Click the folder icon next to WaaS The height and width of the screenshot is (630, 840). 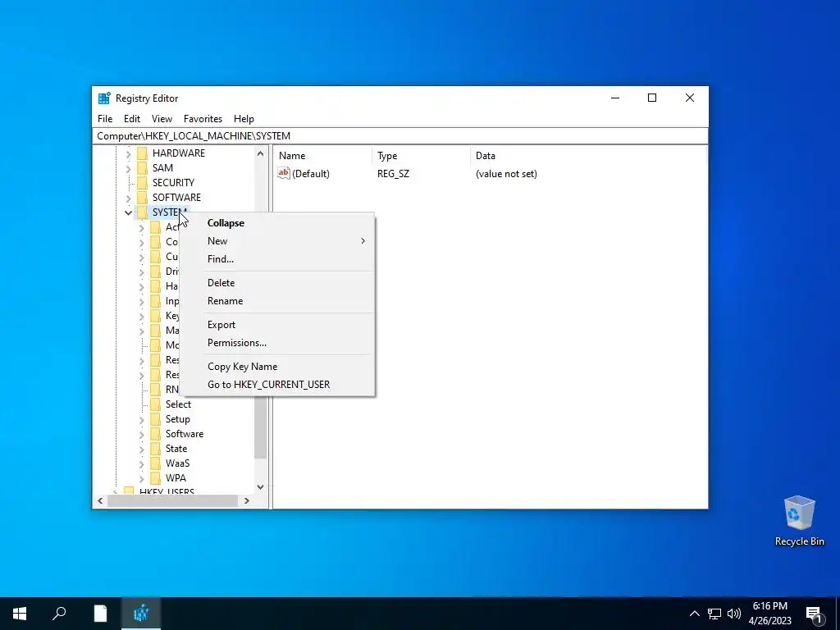(155, 463)
